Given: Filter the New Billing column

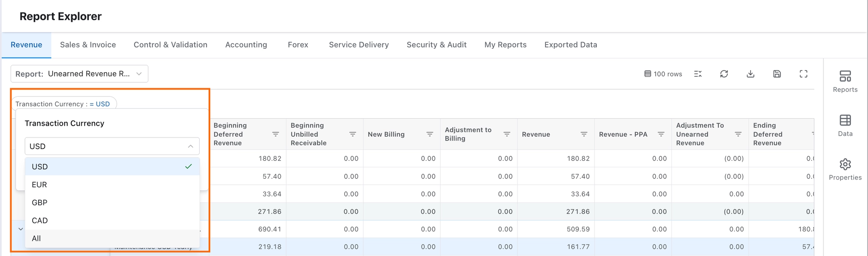Looking at the screenshot, I should pyautogui.click(x=430, y=134).
